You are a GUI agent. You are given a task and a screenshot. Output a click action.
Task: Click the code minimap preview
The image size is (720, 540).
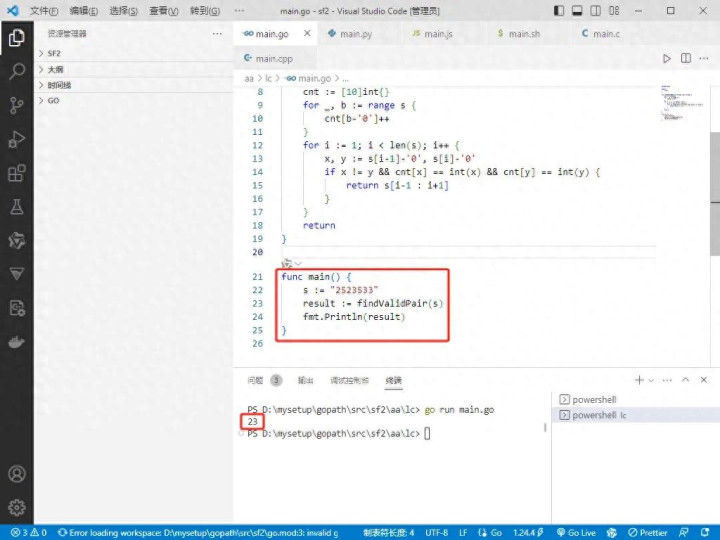click(x=682, y=102)
